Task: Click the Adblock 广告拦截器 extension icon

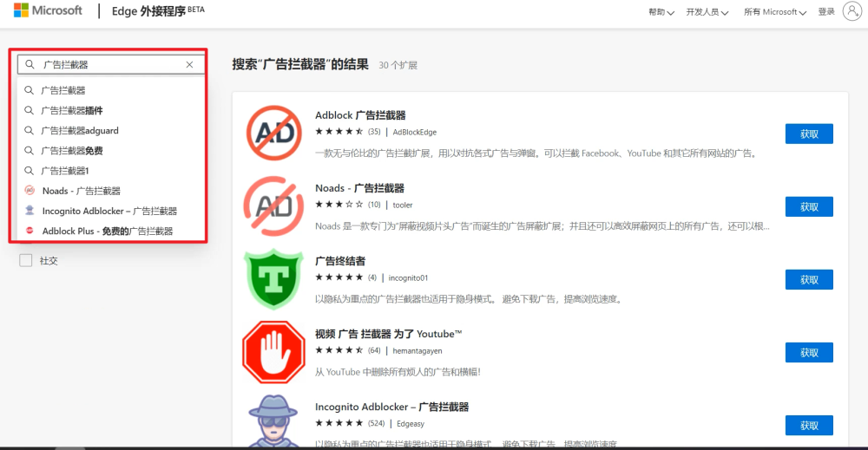Action: point(274,134)
